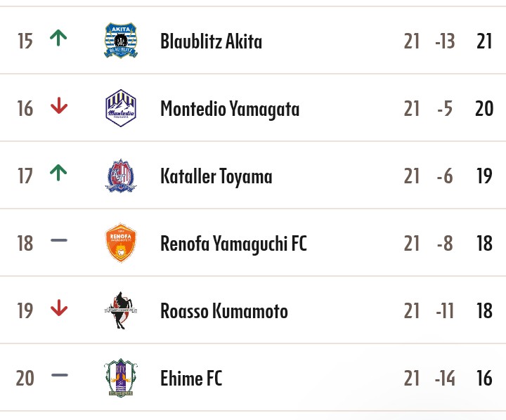The image size is (506, 420).
Task: Select Blaublitz Akita's -13 goal difference
Action: [x=445, y=41]
